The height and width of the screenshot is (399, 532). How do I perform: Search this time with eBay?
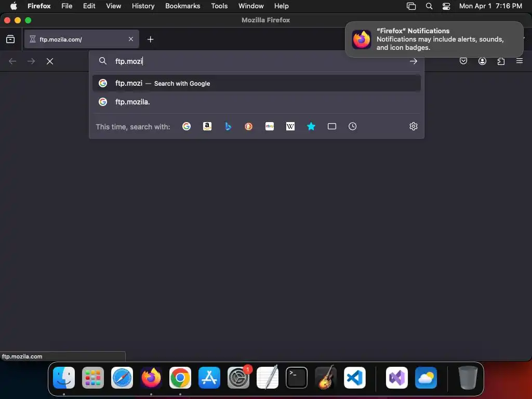(x=270, y=126)
